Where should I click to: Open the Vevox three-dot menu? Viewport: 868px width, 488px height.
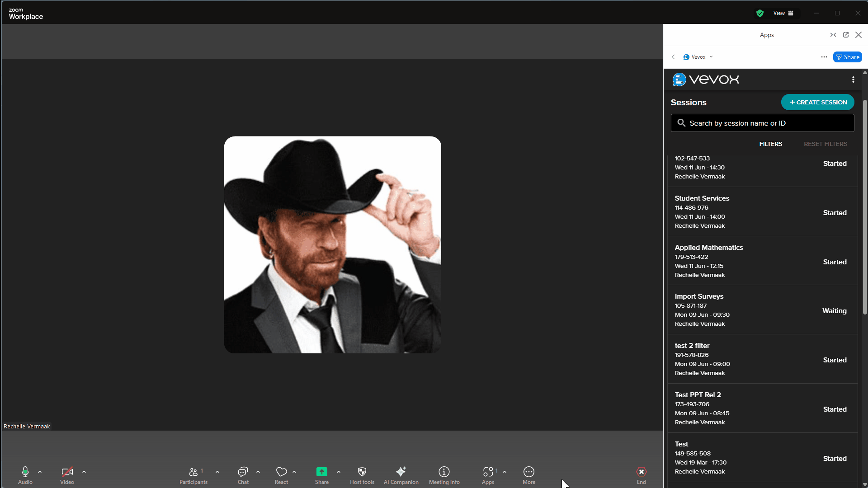pos(853,79)
